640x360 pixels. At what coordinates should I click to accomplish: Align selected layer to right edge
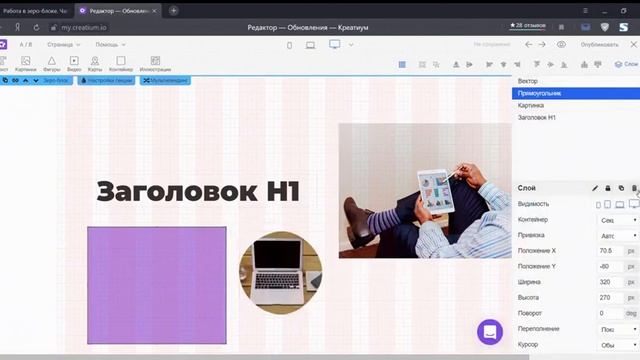[x=517, y=64]
